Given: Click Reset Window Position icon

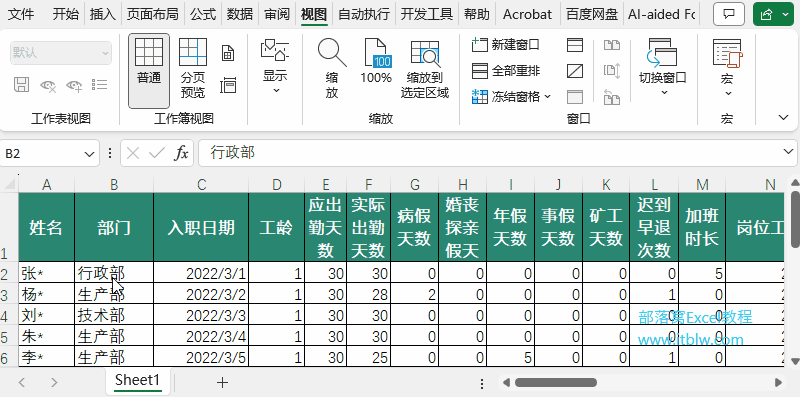Looking at the screenshot, I should click(x=612, y=97).
